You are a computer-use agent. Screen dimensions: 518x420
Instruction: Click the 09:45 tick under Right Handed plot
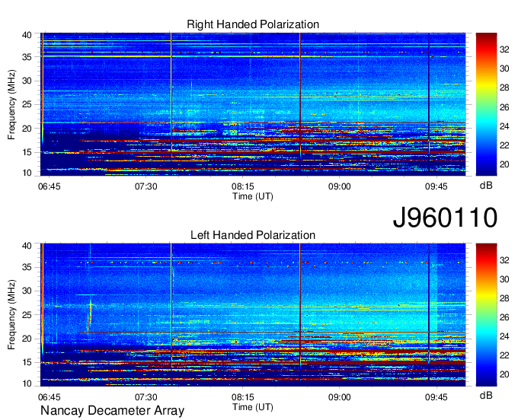coord(436,186)
